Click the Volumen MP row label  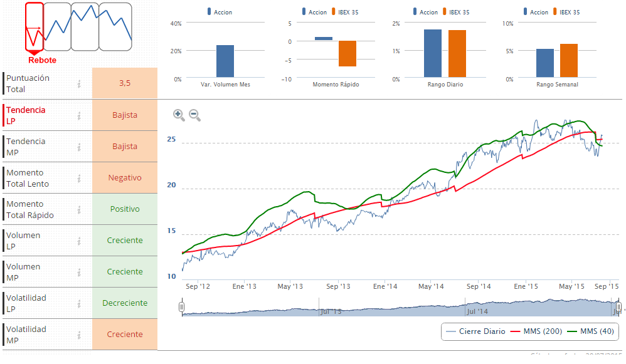pyautogui.click(x=23, y=272)
